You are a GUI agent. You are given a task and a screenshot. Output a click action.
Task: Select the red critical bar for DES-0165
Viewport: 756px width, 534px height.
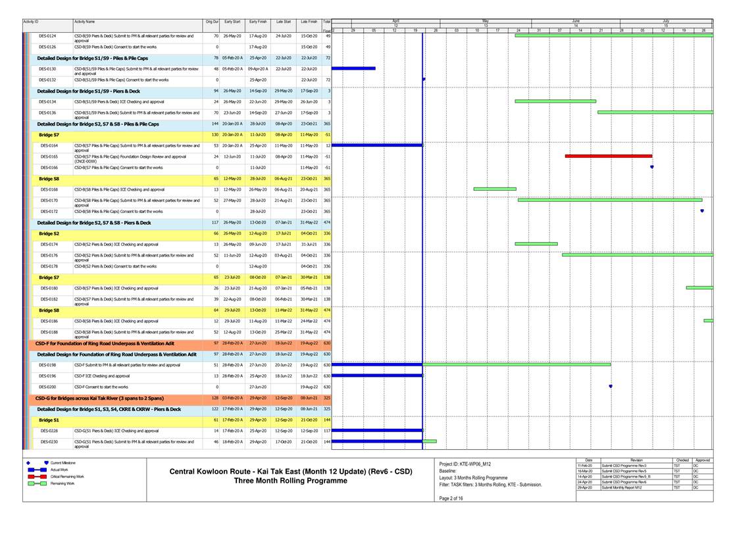tap(608, 157)
